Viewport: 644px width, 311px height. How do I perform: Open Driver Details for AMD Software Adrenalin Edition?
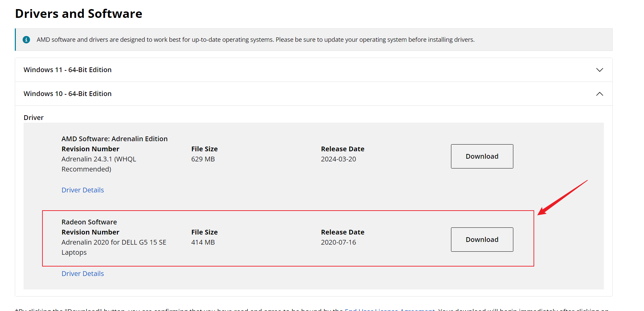click(x=83, y=190)
